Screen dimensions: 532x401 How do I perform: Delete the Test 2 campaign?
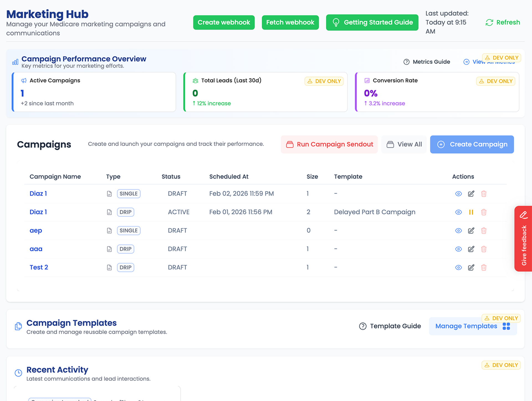pos(484,268)
